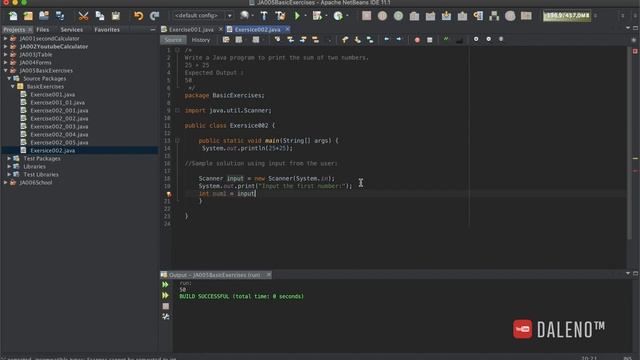The height and width of the screenshot is (360, 640).
Task: Select Exercise002_003.java in the tree
Action: (59, 127)
